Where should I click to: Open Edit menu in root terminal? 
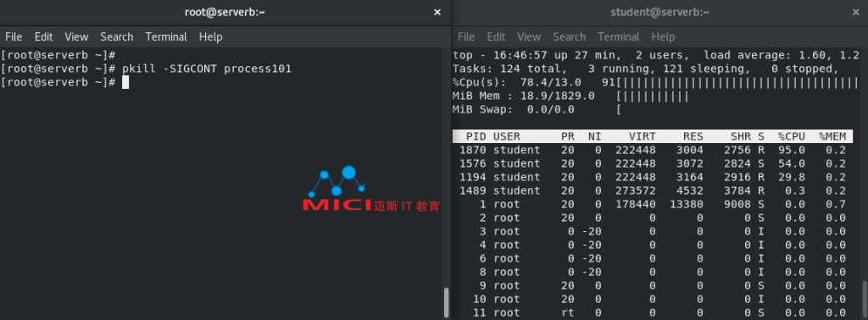pos(44,37)
